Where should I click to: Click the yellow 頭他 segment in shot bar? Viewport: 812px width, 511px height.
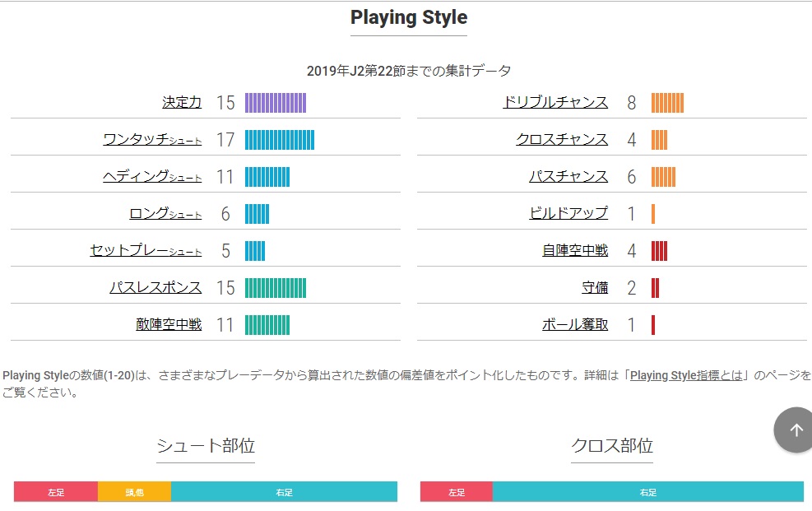click(x=134, y=492)
